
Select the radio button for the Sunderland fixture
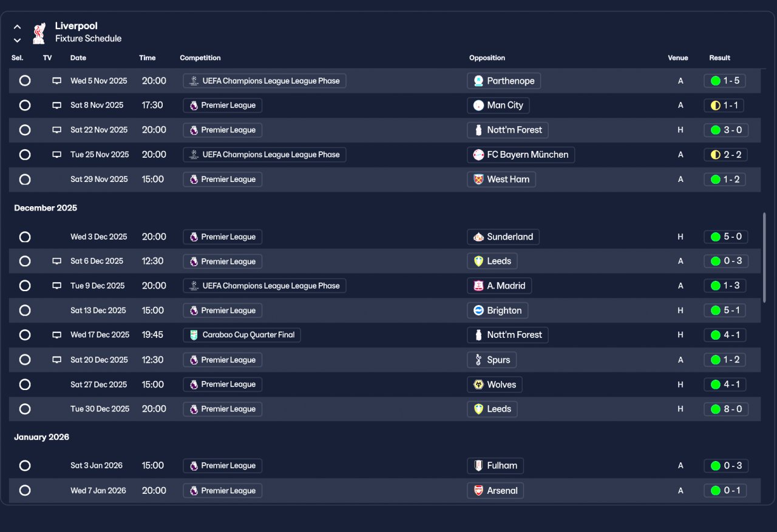pos(25,237)
